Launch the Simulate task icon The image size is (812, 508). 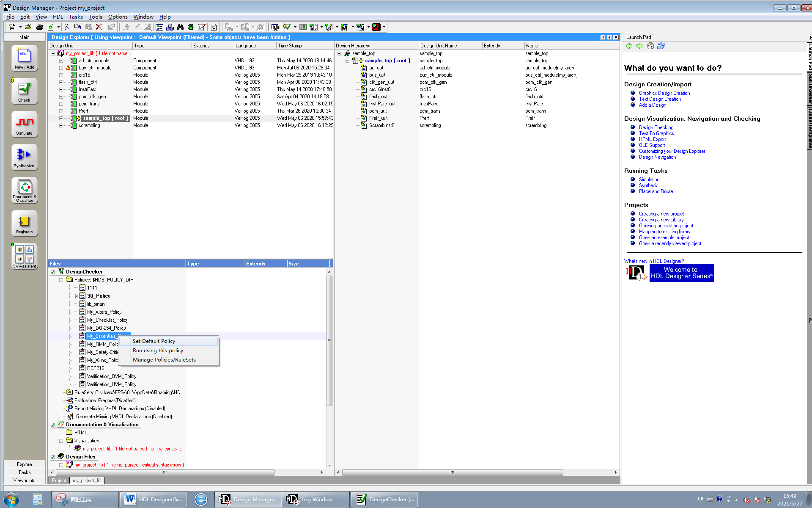24,124
